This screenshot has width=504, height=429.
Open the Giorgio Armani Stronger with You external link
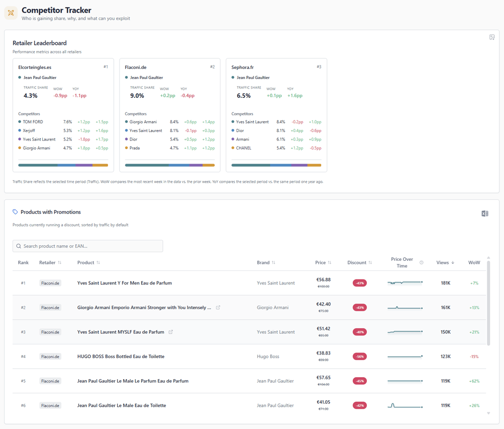tap(218, 308)
